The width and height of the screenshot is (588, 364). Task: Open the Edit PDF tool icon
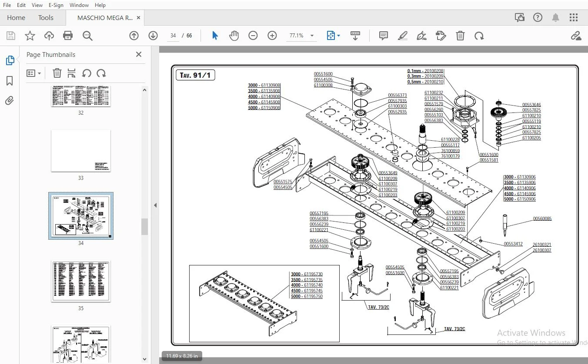441,36
